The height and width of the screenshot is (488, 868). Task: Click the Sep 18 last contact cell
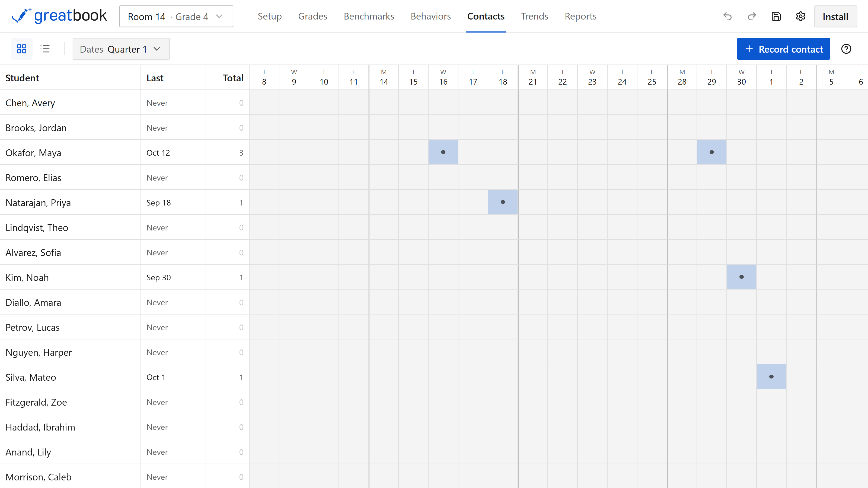pos(173,203)
